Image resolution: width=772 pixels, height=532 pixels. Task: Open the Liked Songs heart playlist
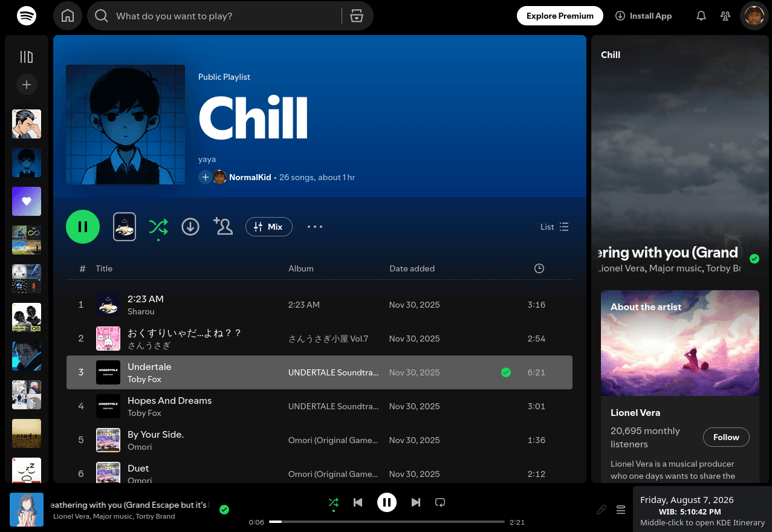click(27, 201)
